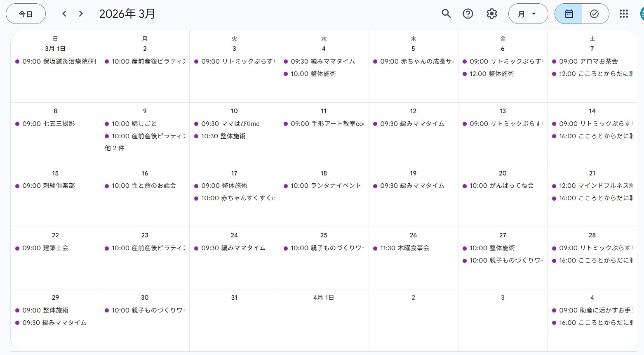Open 09:00 刺繍倶楽部 event on March 15

point(49,186)
